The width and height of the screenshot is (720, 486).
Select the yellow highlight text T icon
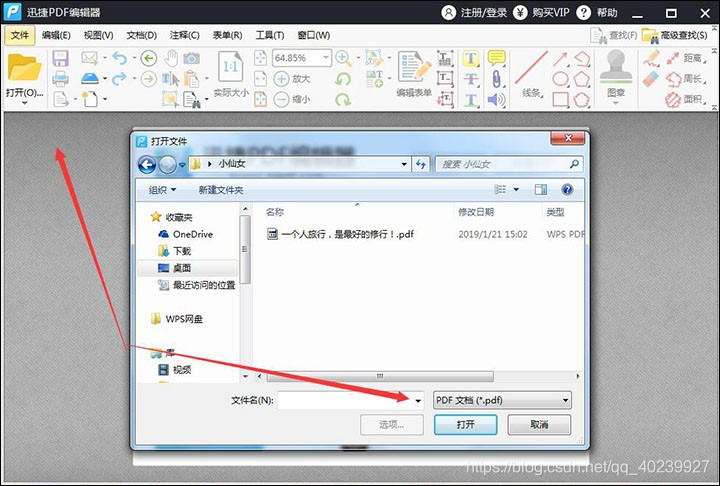coord(471,58)
